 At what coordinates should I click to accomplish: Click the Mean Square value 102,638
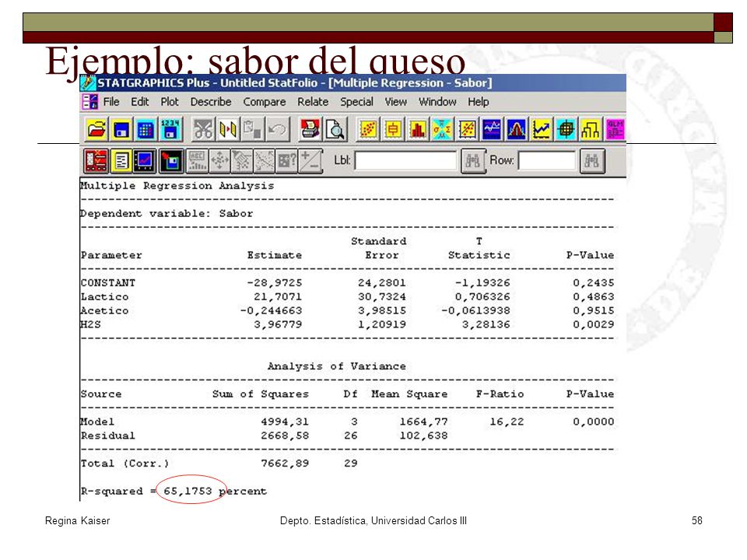pos(423,436)
